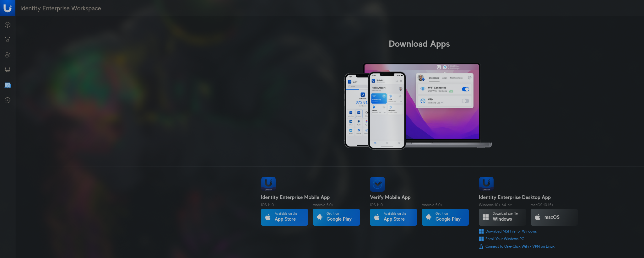
Task: Click the Download exe file Windows button
Action: (502, 217)
